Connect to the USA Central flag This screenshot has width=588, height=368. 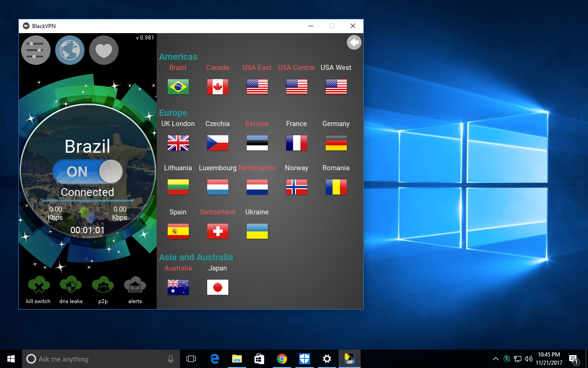pyautogui.click(x=297, y=86)
